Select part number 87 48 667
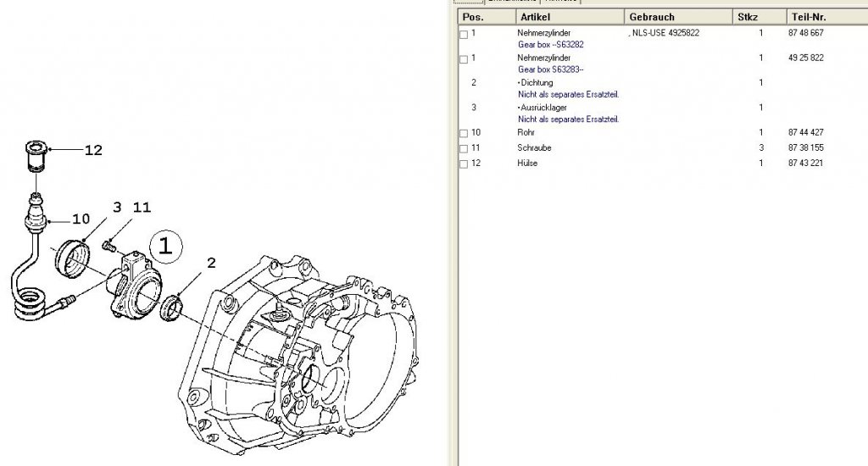The height and width of the screenshot is (466, 868). point(806,33)
